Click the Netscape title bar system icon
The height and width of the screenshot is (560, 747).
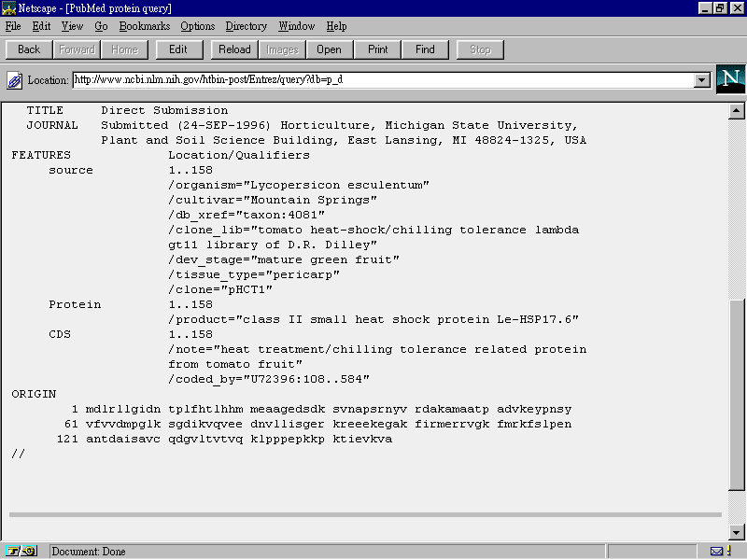pos(8,7)
